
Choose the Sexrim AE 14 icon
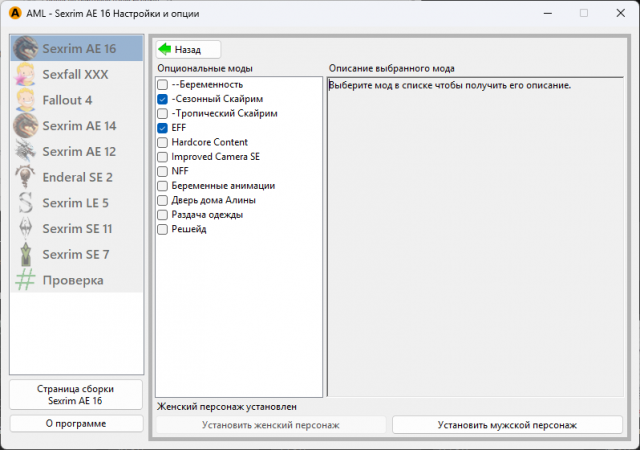pyautogui.click(x=26, y=126)
